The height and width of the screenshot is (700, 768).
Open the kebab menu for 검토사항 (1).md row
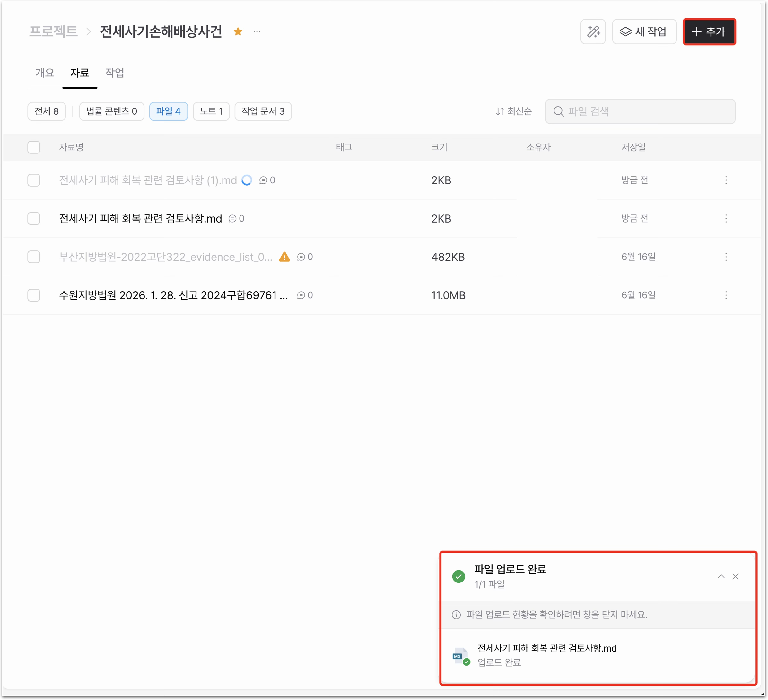click(x=726, y=180)
